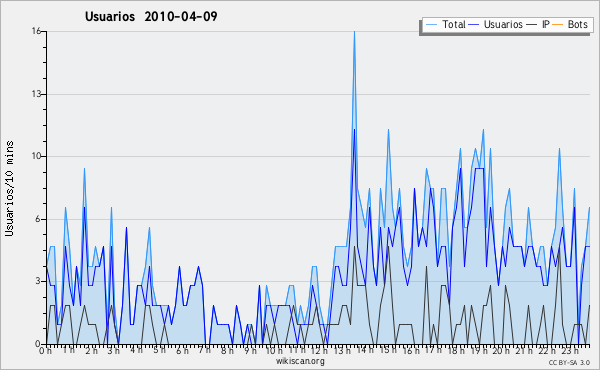600x370 pixels.
Task: Click the '14 h' x-axis label
Action: 365,350
